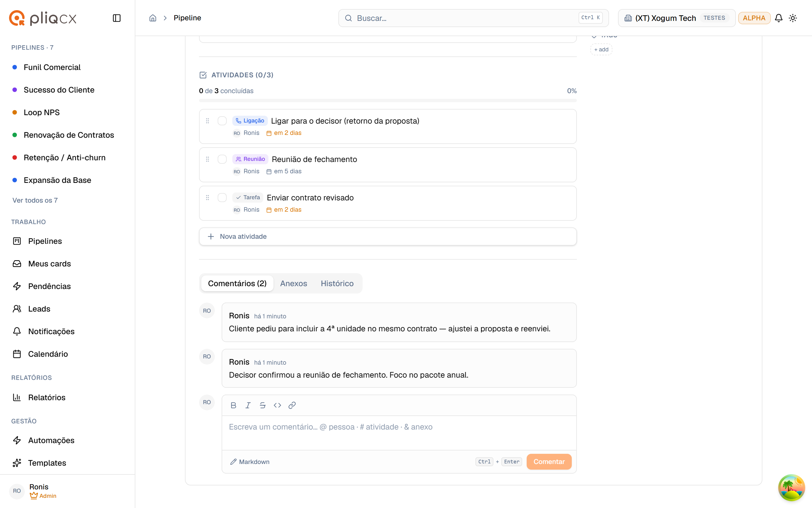Apply strikethrough in comment editor
This screenshot has height=508, width=812.
pos(263,405)
